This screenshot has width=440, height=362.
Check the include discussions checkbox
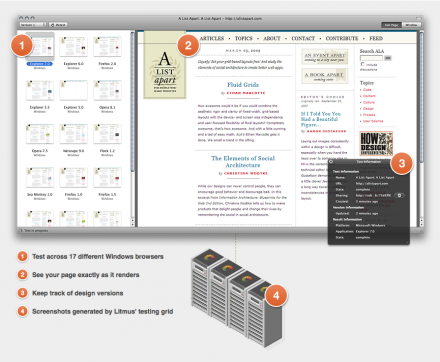pyautogui.click(x=362, y=64)
